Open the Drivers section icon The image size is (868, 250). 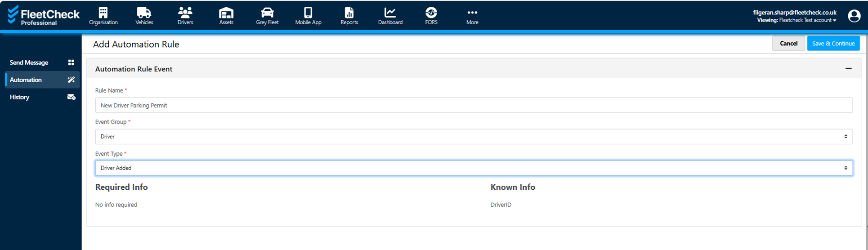185,13
